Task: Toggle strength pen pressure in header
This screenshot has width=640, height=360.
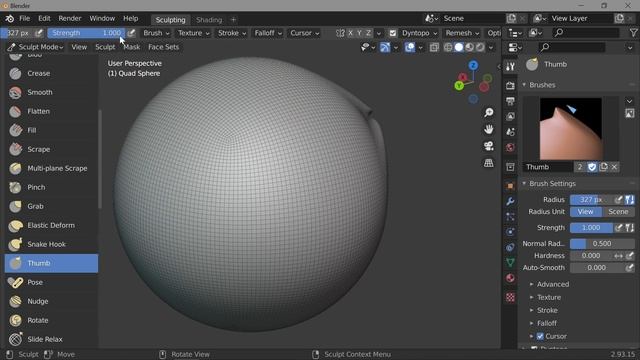Action: [131, 33]
